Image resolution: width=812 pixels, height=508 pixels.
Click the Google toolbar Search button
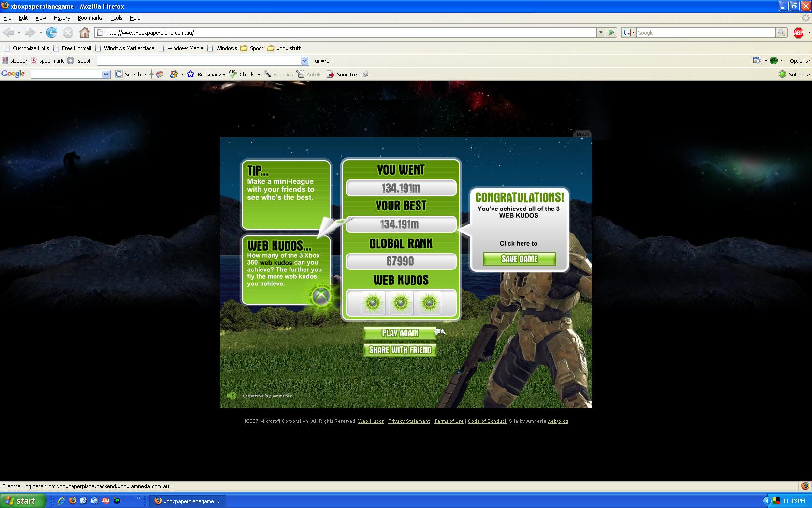(x=128, y=74)
